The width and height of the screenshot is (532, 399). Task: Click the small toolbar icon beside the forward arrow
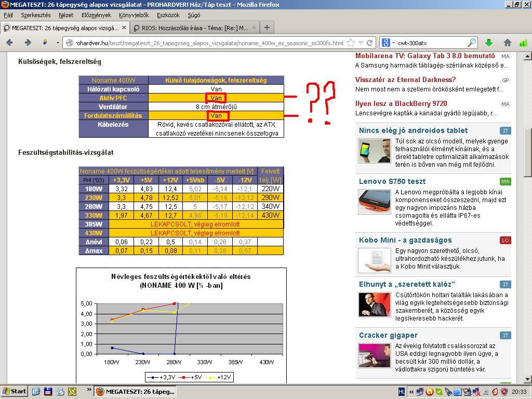pos(45,43)
